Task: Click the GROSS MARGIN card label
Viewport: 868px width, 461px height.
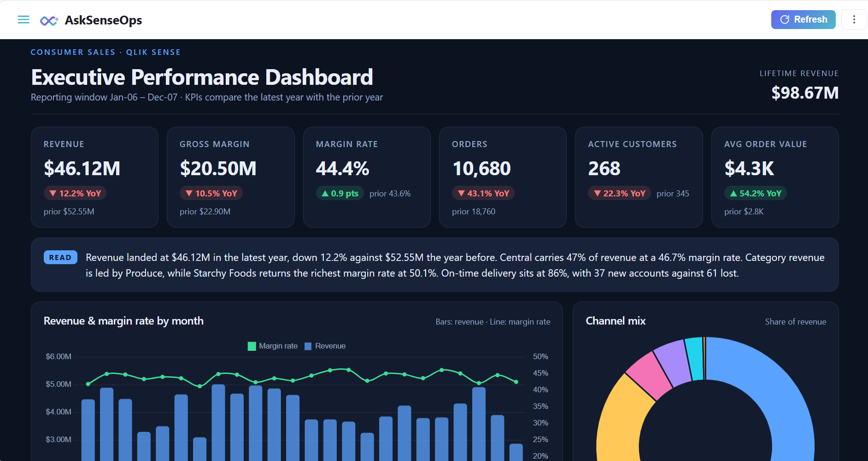Action: pyautogui.click(x=215, y=144)
